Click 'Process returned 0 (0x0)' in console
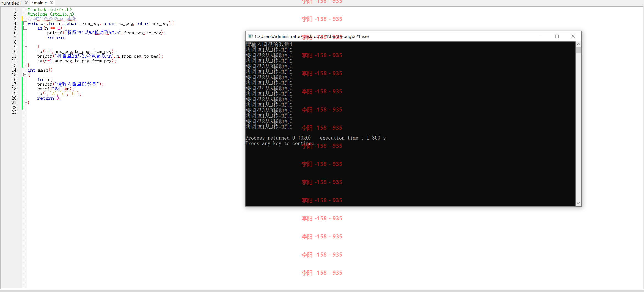The width and height of the screenshot is (644, 292). point(278,138)
